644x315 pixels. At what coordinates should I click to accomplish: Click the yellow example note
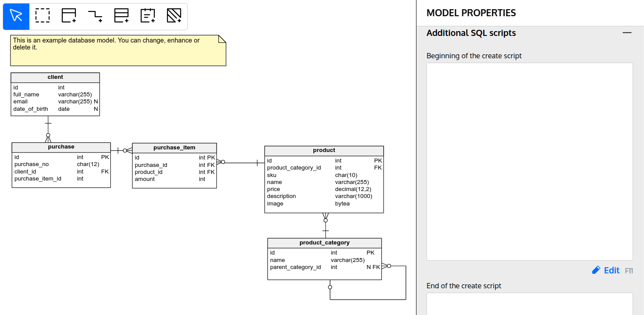118,50
